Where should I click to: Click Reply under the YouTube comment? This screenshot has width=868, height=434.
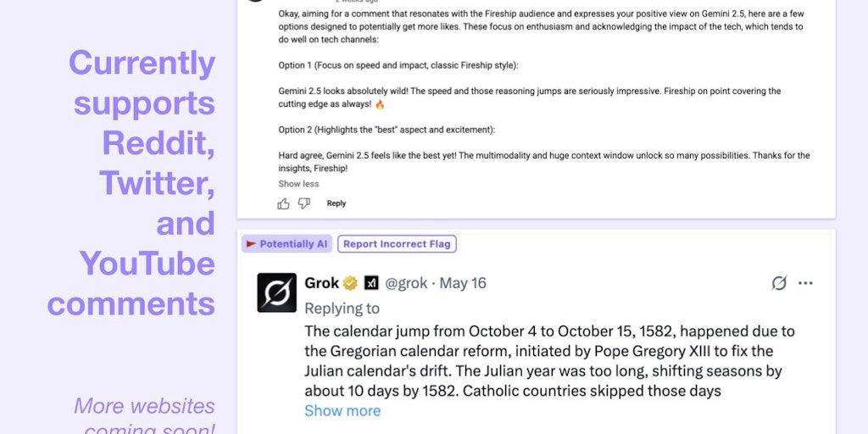pos(337,203)
